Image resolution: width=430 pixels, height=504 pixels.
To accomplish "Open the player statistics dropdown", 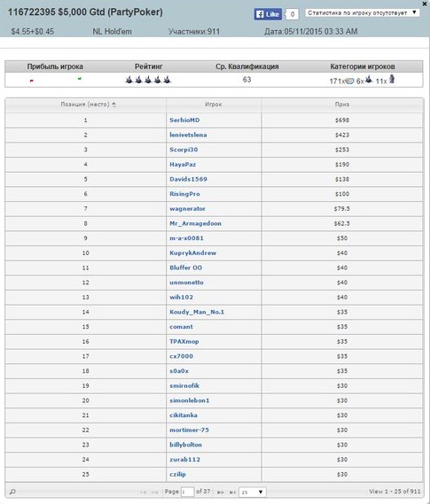I will click(362, 13).
